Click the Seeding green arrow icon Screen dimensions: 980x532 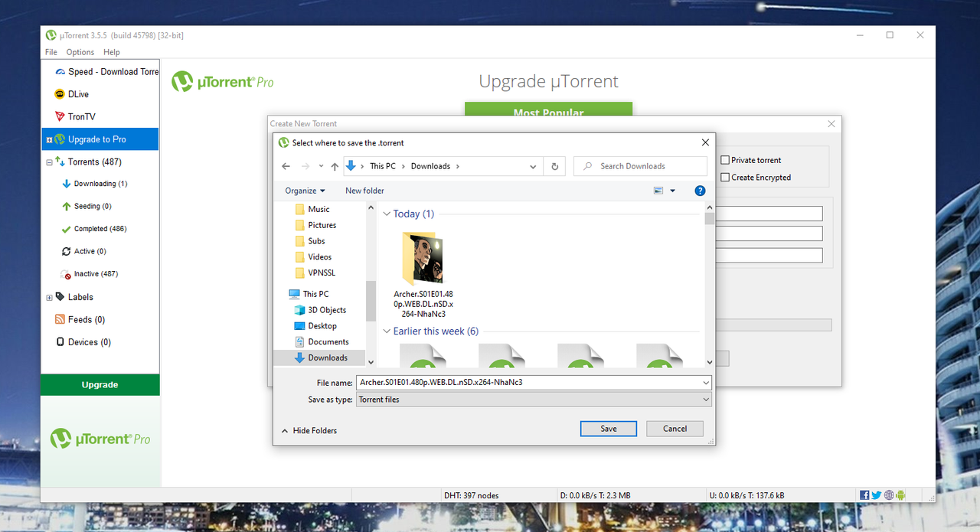coord(67,206)
